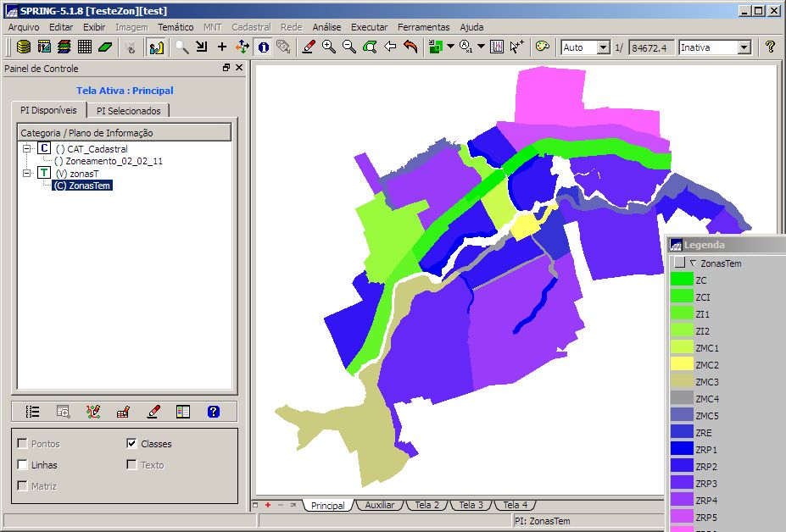786x532 pixels.
Task: Switch to the Auxiliar screen tab
Action: [379, 505]
